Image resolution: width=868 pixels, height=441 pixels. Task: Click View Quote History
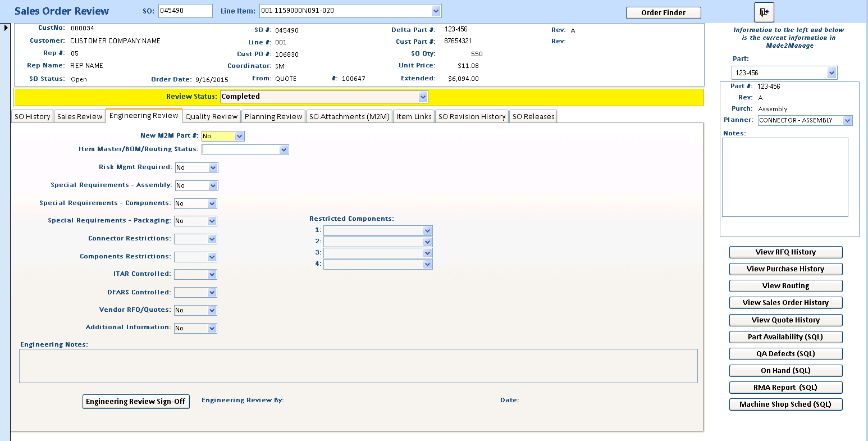(785, 320)
